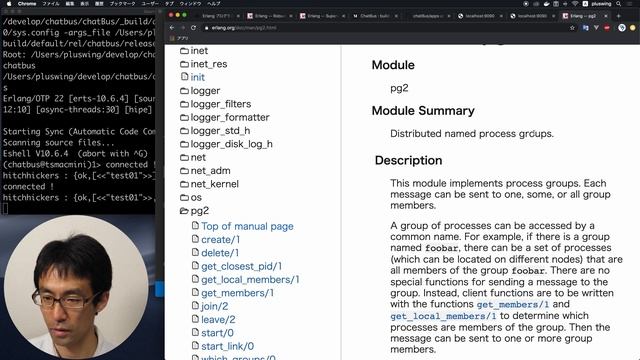Open a new tab with the plus button
The width and height of the screenshot is (640, 360).
coord(618,16)
